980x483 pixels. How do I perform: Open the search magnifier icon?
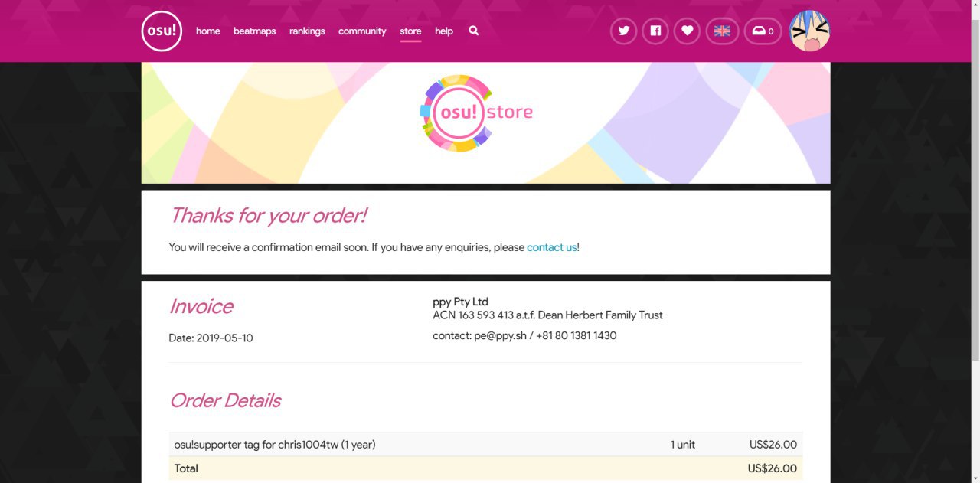pos(474,31)
